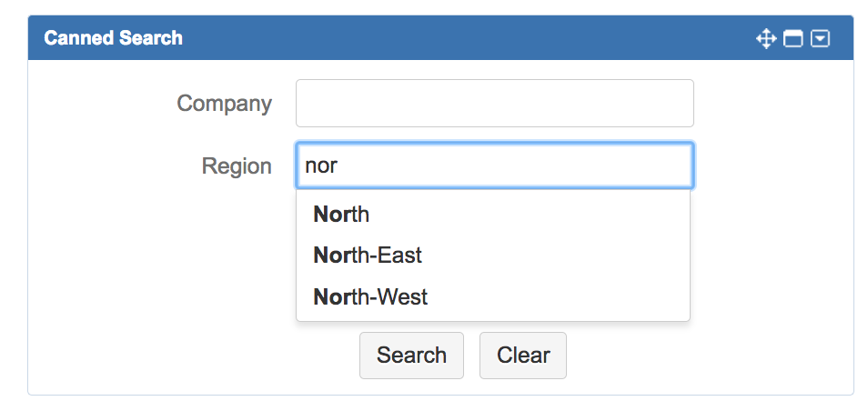Click the typed text "nor" in Region

(320, 166)
